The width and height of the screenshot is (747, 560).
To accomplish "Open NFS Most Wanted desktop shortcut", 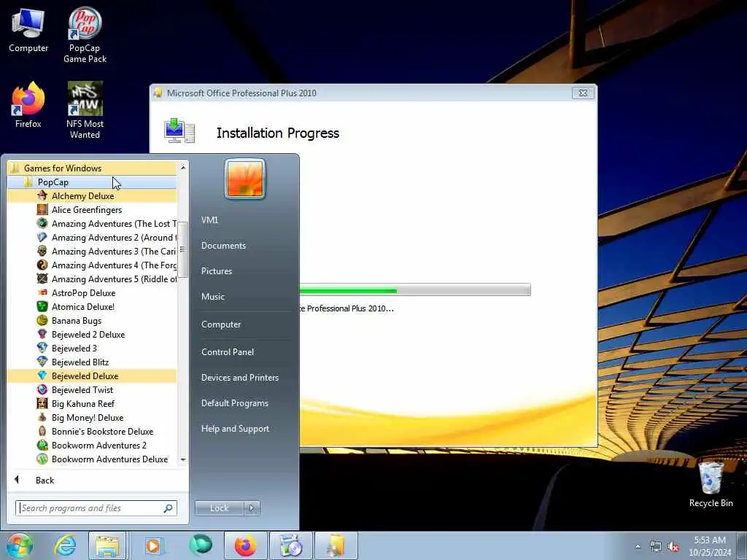I will click(85, 111).
